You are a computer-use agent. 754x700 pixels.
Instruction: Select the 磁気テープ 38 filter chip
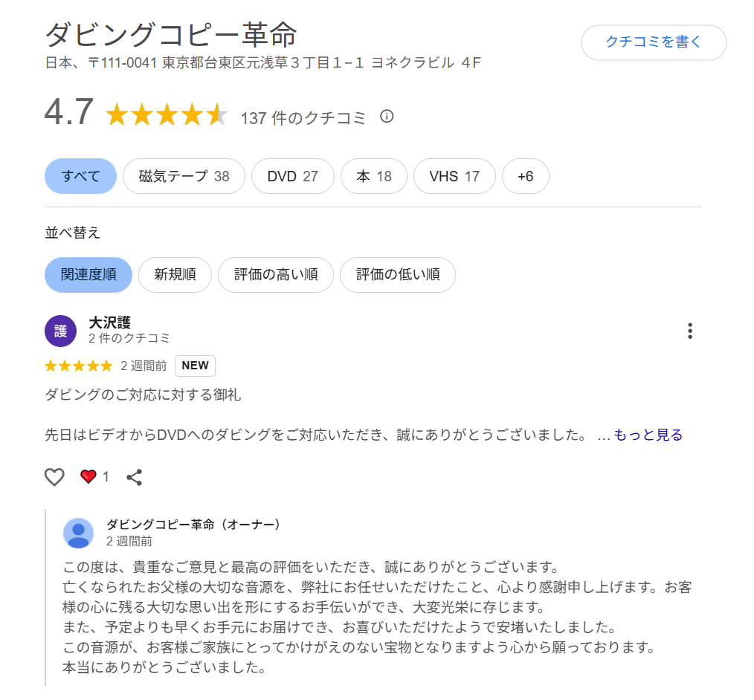pos(183,176)
